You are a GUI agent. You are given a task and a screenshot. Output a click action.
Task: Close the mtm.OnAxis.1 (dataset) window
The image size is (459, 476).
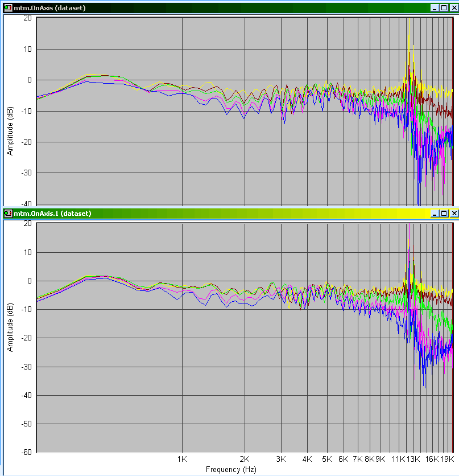click(x=454, y=214)
